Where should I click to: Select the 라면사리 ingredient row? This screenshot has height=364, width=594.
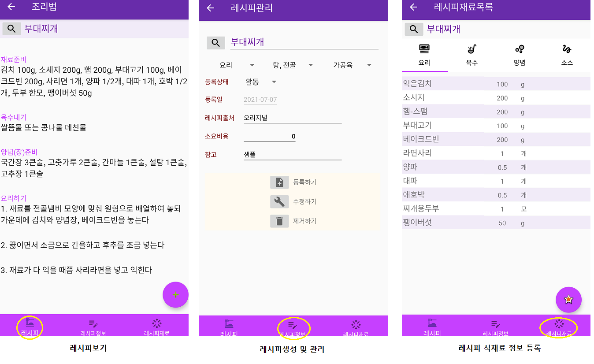(496, 153)
